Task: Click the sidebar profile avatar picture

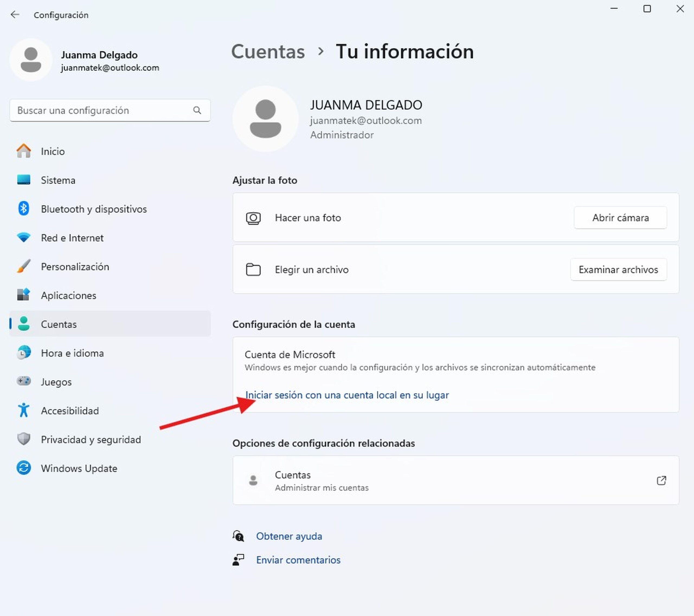Action: [31, 60]
